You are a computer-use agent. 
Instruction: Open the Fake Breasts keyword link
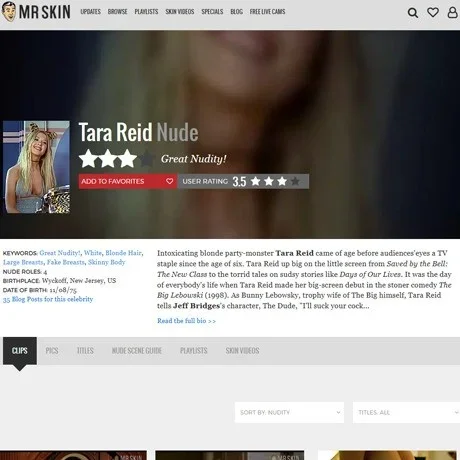tap(66, 262)
